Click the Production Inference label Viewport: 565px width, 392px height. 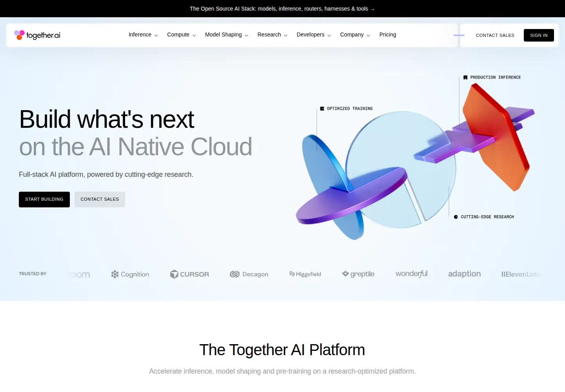[x=492, y=77]
